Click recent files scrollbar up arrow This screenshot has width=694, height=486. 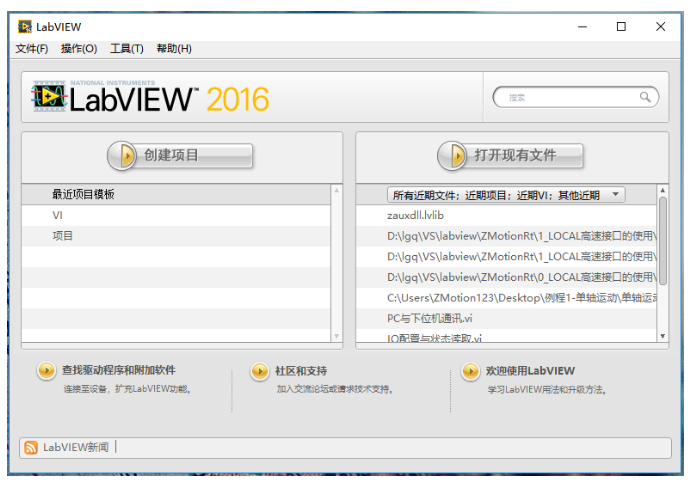(x=663, y=190)
